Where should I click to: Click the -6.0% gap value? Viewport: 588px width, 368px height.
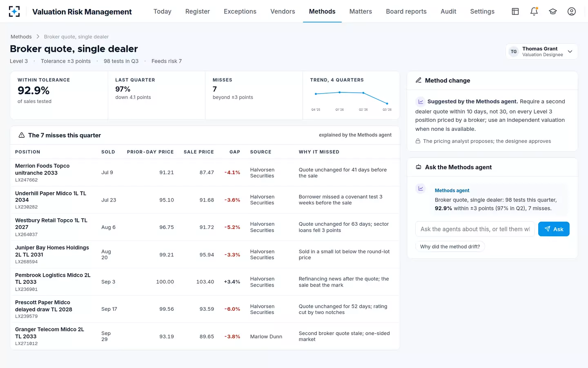point(232,309)
